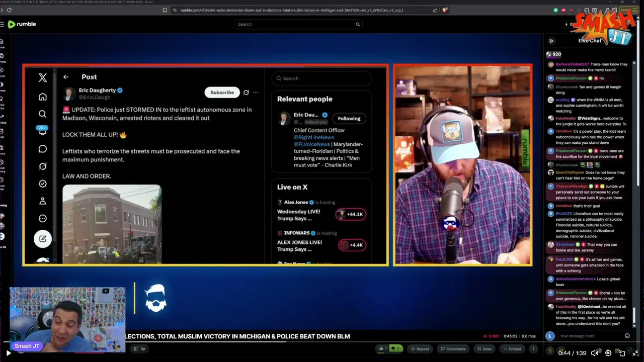
Task: Open X notifications bell icon
Action: tap(43, 131)
